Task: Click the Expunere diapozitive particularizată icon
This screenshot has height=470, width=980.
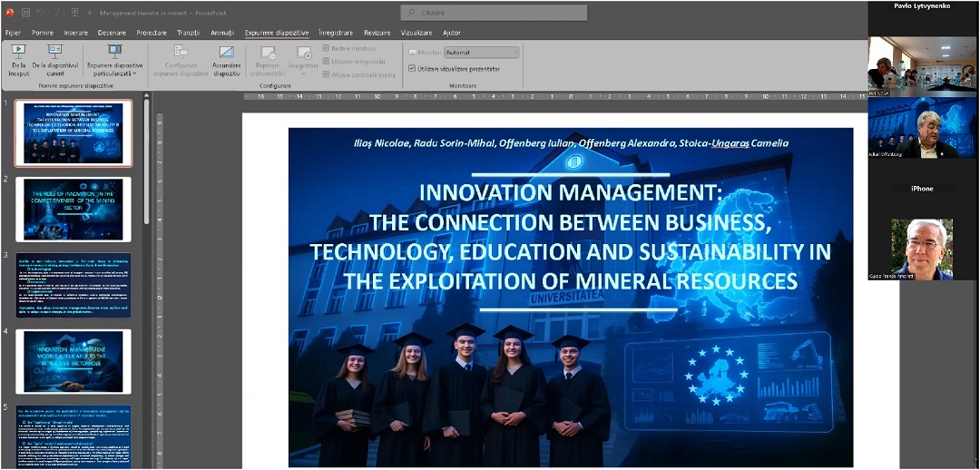Action: tap(115, 52)
